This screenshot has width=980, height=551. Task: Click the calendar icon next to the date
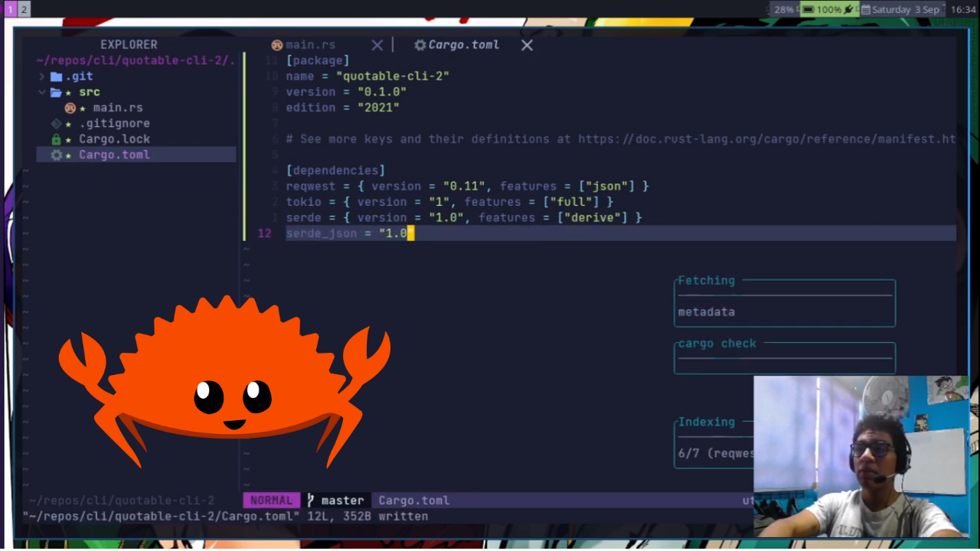866,9
